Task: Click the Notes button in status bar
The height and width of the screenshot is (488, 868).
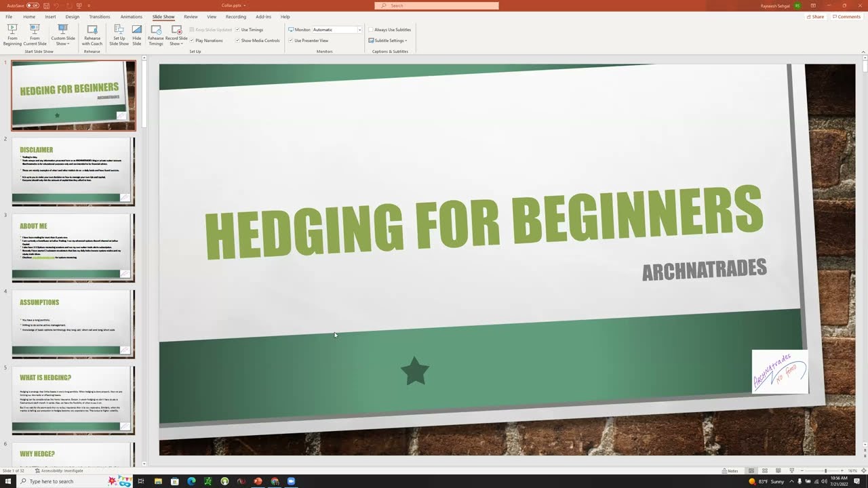Action: tap(730, 470)
